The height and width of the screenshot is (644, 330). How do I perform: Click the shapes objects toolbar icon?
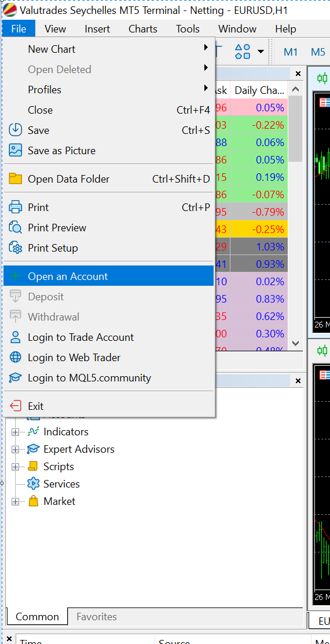click(243, 52)
